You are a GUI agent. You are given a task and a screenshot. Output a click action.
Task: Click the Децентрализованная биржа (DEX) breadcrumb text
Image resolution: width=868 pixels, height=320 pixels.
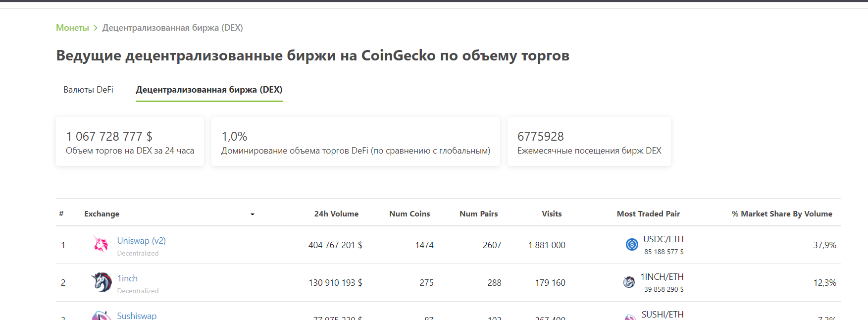(x=172, y=28)
